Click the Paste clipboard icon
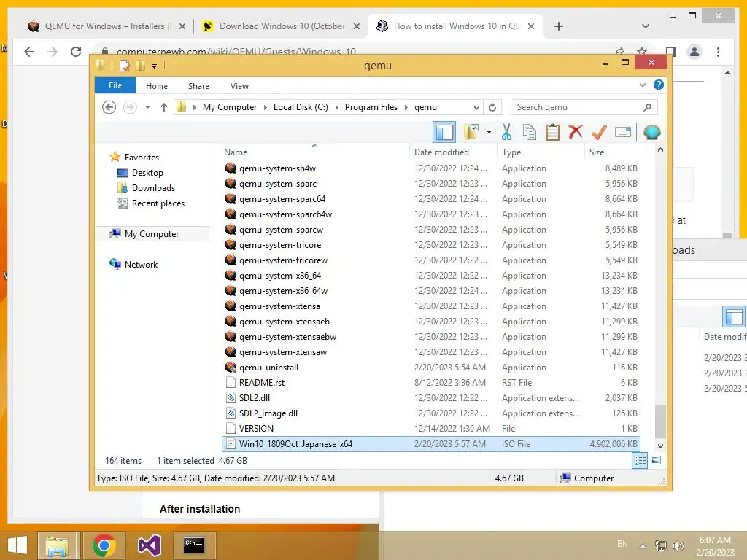Screen dimensions: 747x560 click(553, 132)
